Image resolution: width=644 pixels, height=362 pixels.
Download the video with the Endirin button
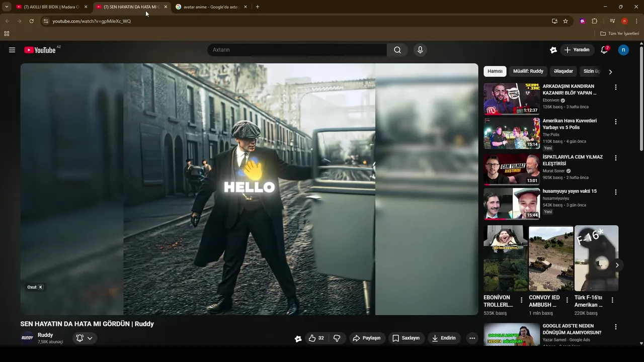pos(444,338)
